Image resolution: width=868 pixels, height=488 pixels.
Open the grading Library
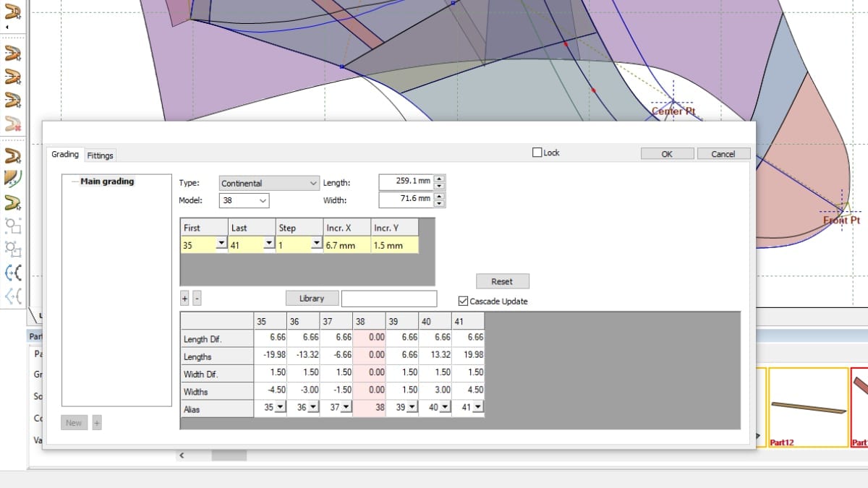311,298
